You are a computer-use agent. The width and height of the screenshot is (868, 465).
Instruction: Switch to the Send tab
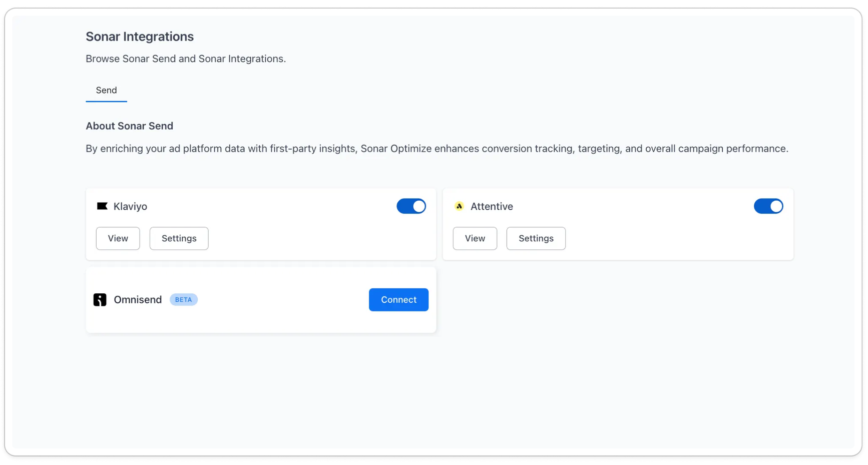[106, 91]
